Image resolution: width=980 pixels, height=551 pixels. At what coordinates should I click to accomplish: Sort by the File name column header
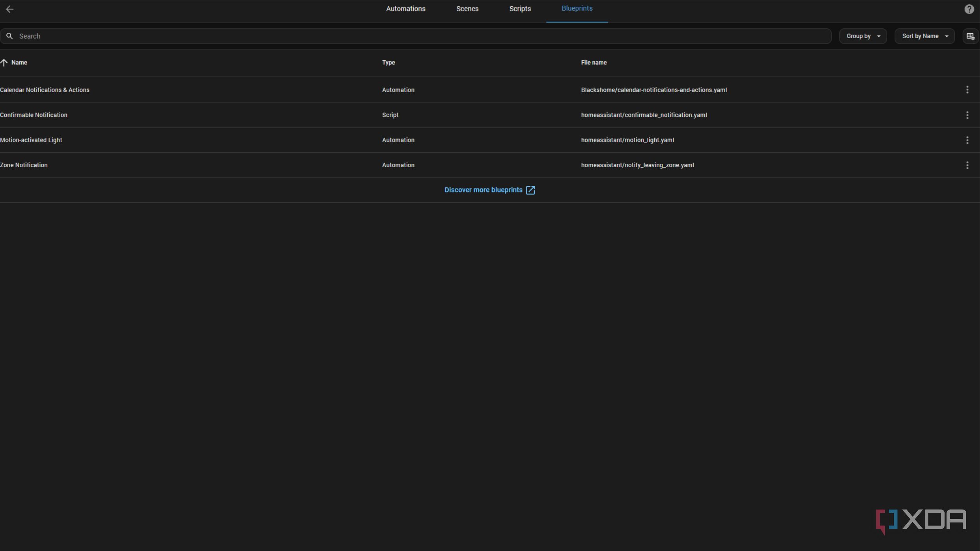pos(594,63)
